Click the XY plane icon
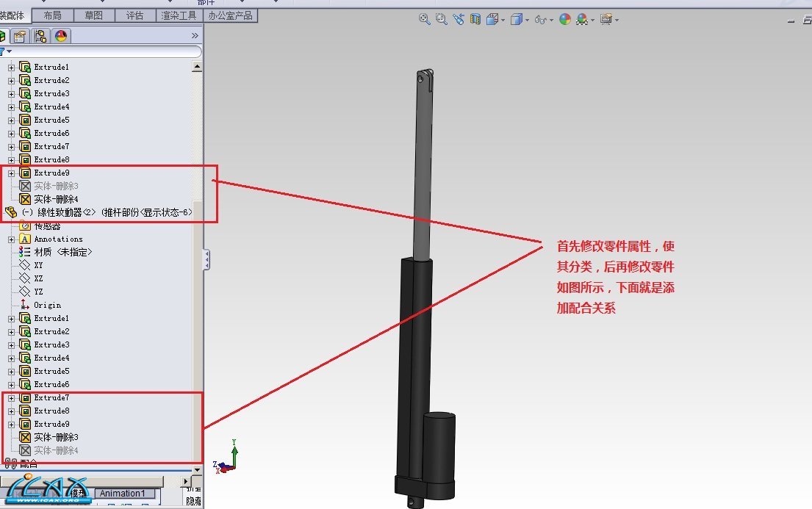The width and height of the screenshot is (812, 509). (24, 265)
